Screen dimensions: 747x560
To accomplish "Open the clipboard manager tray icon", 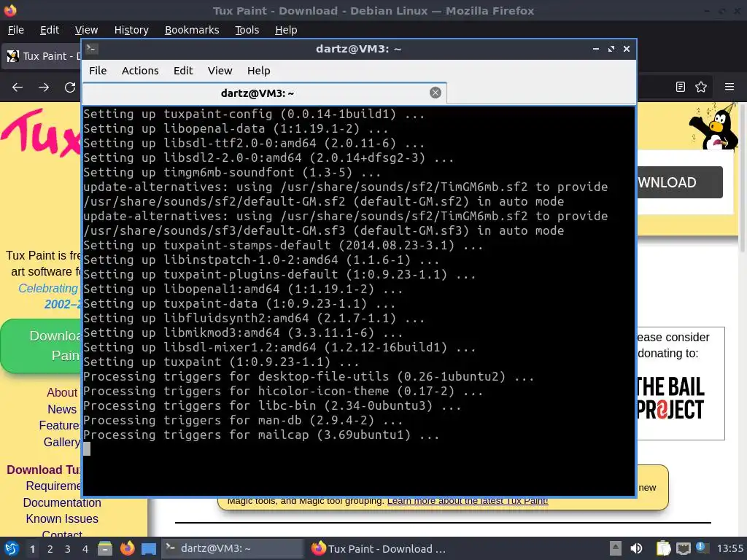I will click(x=663, y=548).
